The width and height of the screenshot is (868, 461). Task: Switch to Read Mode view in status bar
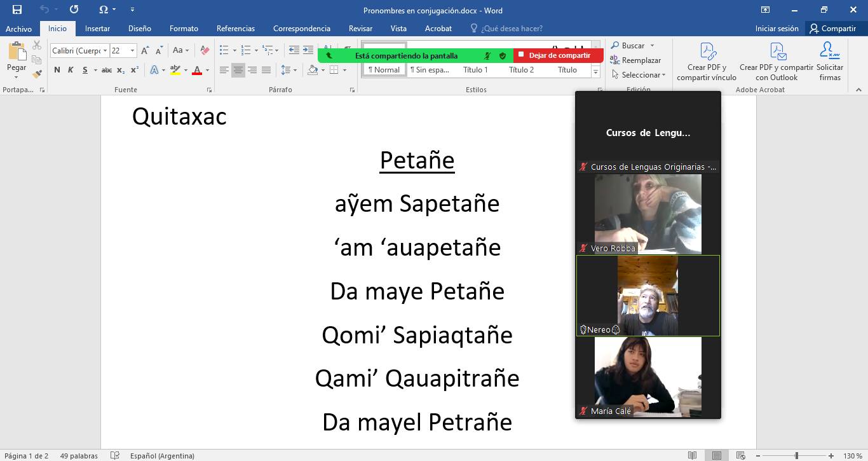point(692,456)
